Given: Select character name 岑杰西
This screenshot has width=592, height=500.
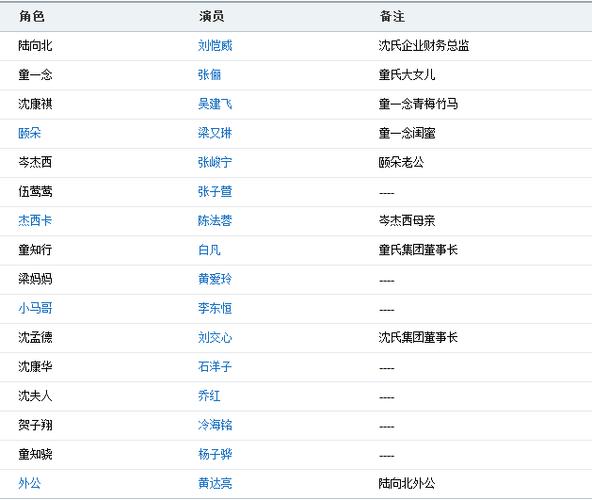Looking at the screenshot, I should point(35,162).
